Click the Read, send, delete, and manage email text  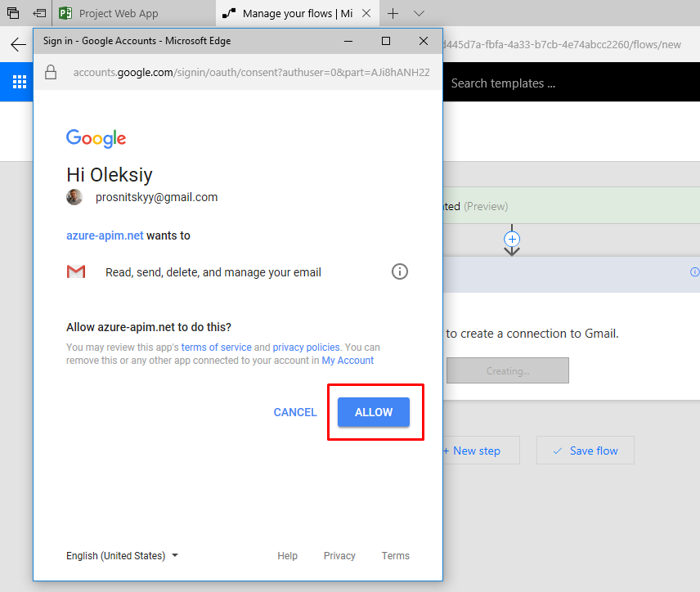(x=213, y=272)
